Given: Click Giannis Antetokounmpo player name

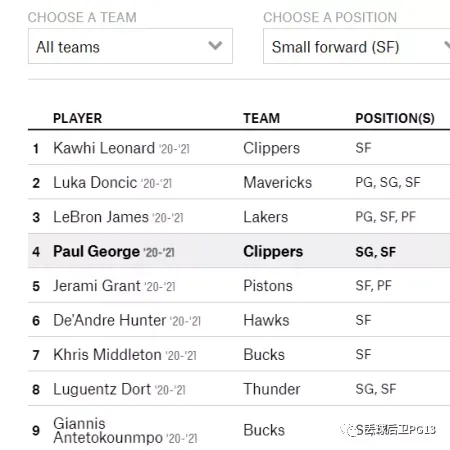Looking at the screenshot, I should pyautogui.click(x=108, y=430).
